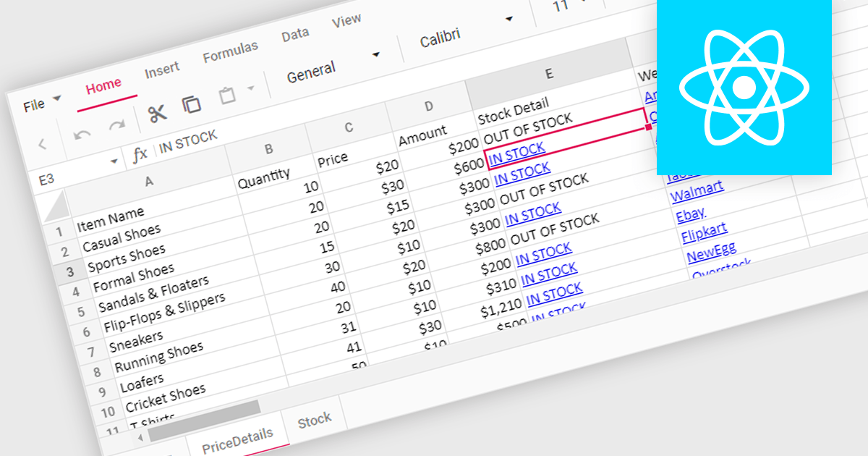Switch to the Data ribbon tab

[x=294, y=32]
